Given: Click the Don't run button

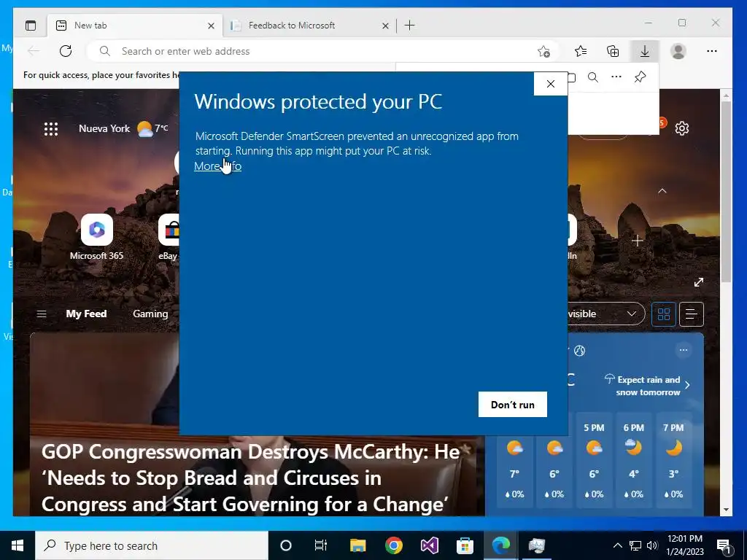Looking at the screenshot, I should [x=513, y=405].
